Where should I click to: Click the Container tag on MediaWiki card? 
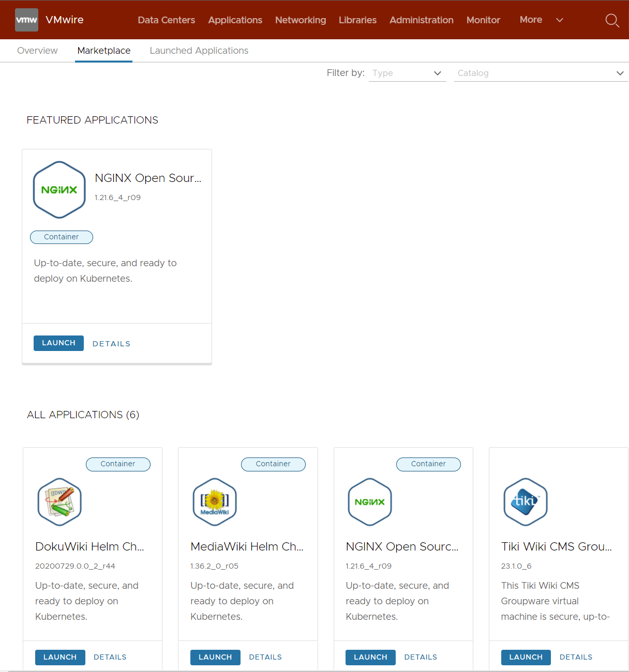[273, 464]
